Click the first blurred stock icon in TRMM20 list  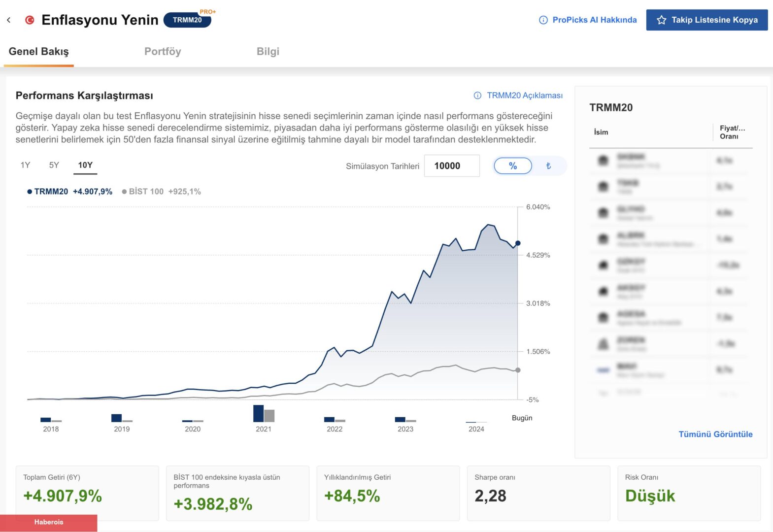pyautogui.click(x=603, y=161)
